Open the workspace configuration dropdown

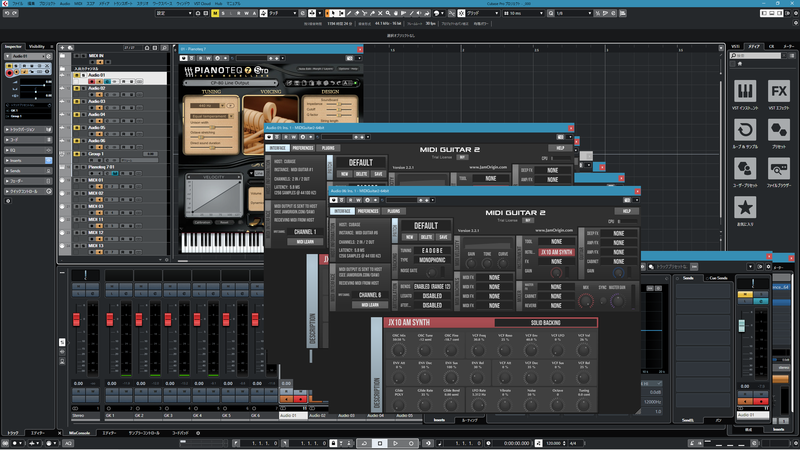pos(174,13)
